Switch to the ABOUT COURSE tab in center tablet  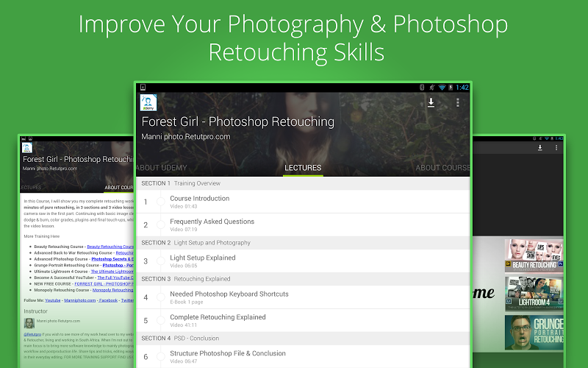(442, 168)
